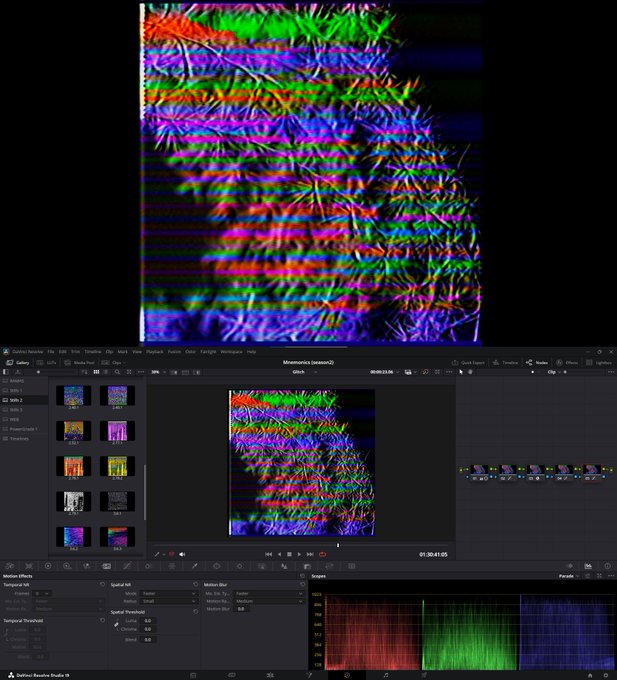Image resolution: width=617 pixels, height=680 pixels.
Task: Toggle the Lightbox view
Action: (599, 363)
